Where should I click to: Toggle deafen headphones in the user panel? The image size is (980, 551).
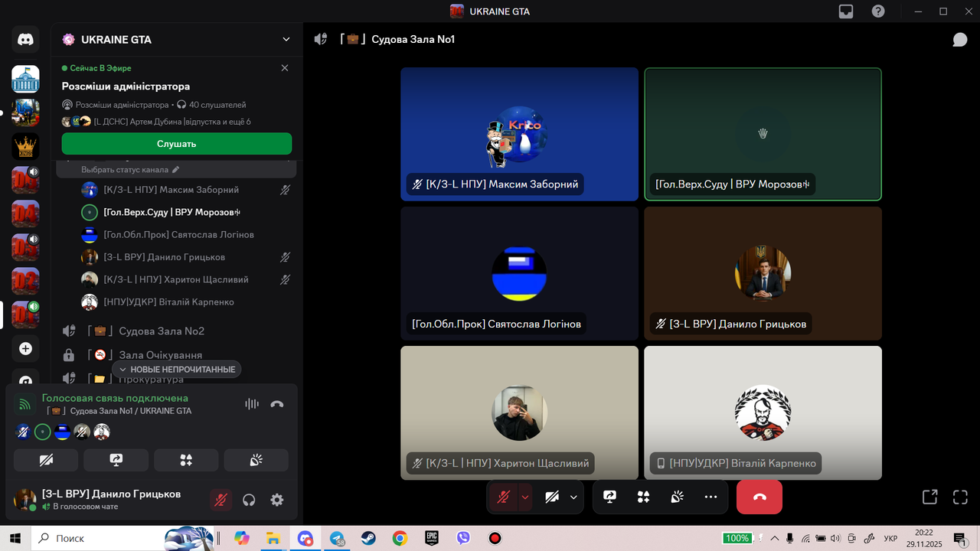249,500
